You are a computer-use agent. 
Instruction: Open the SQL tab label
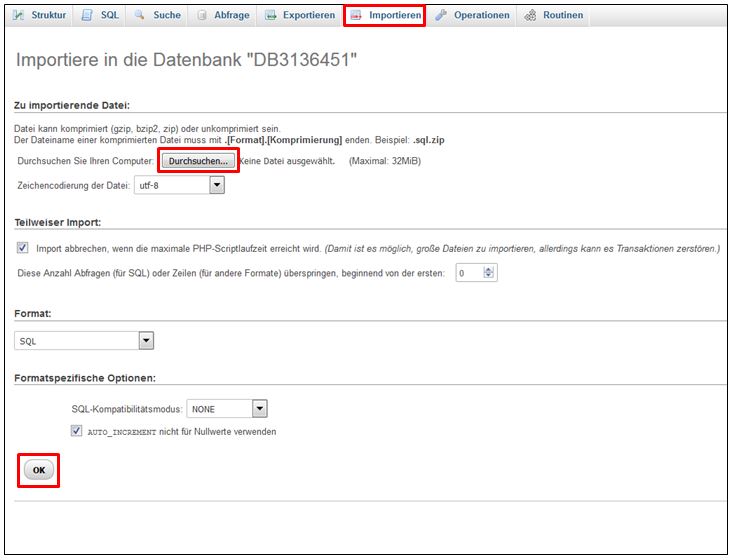coord(110,15)
